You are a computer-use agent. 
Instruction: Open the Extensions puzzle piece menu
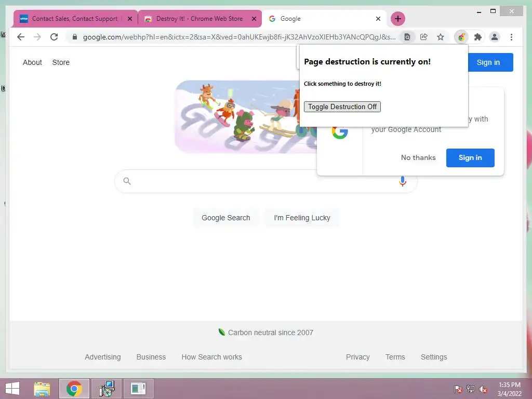coord(478,37)
